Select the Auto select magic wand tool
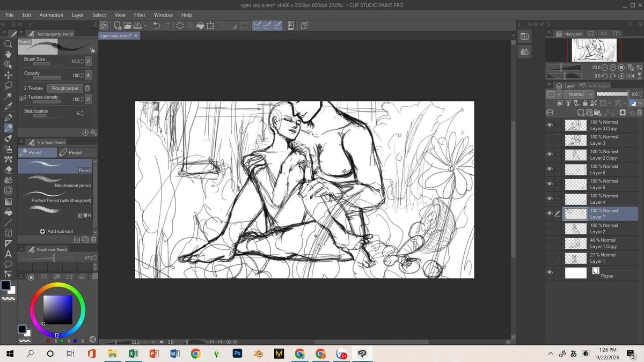 8,96
